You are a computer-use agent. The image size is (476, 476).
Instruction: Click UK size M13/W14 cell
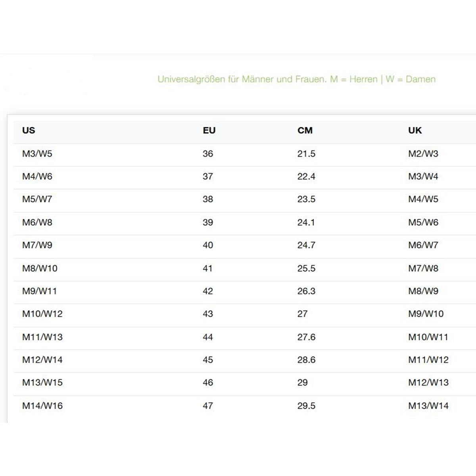[x=428, y=406]
